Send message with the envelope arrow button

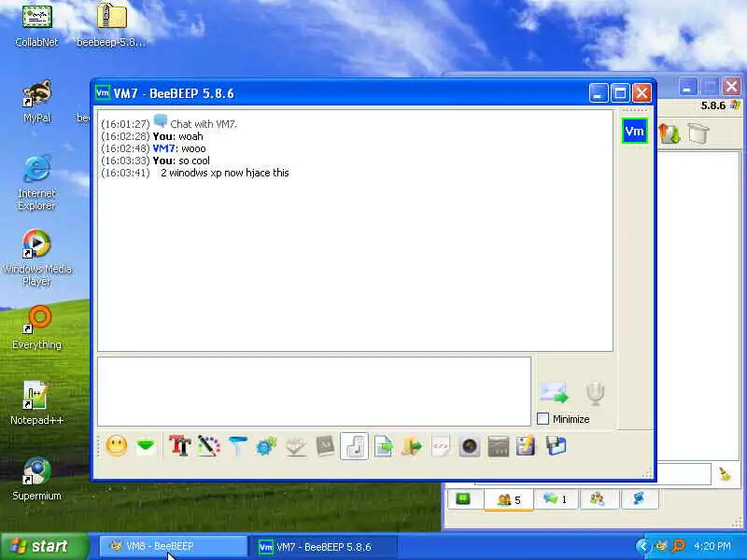click(x=554, y=393)
